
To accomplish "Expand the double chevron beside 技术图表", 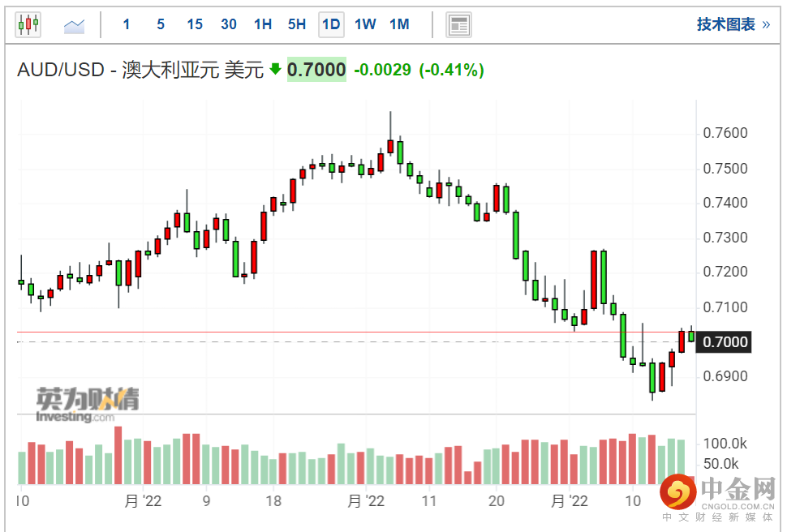I will point(766,24).
